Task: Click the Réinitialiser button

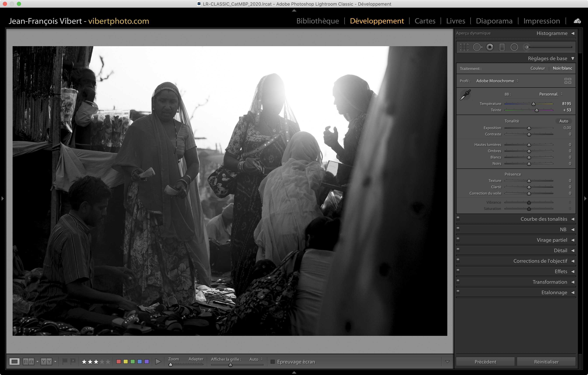Action: (x=546, y=362)
